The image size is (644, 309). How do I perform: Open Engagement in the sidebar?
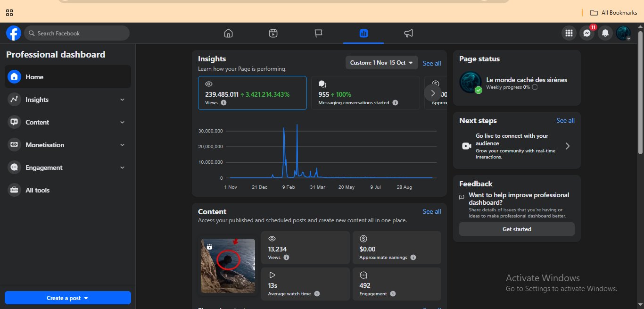(68, 167)
